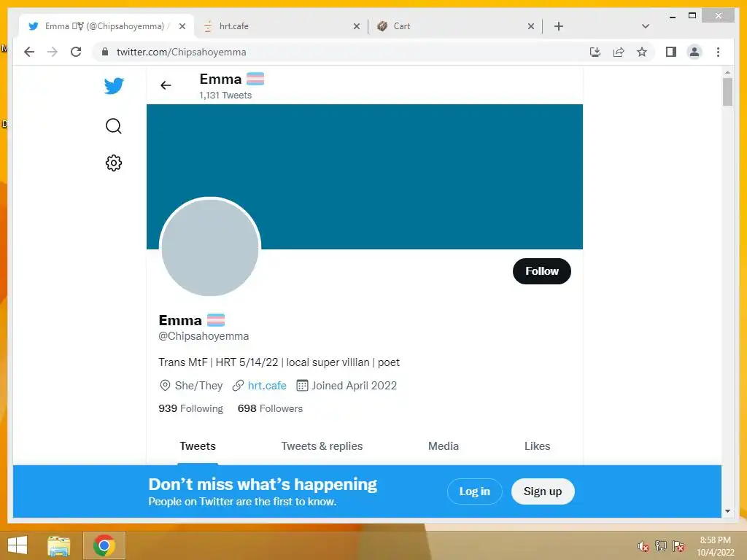Screen dimensions: 747x560
Task: Switch to the Cart tab
Action: [x=457, y=26]
